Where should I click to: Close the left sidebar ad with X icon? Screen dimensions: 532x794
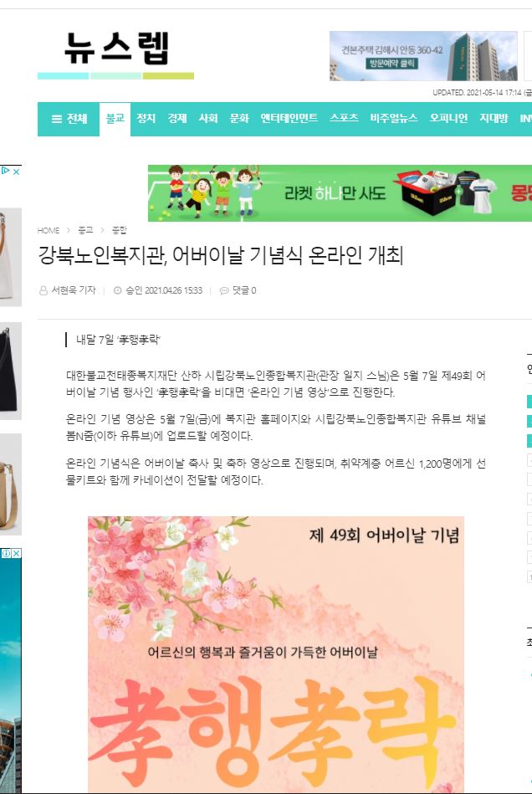pyautogui.click(x=16, y=172)
